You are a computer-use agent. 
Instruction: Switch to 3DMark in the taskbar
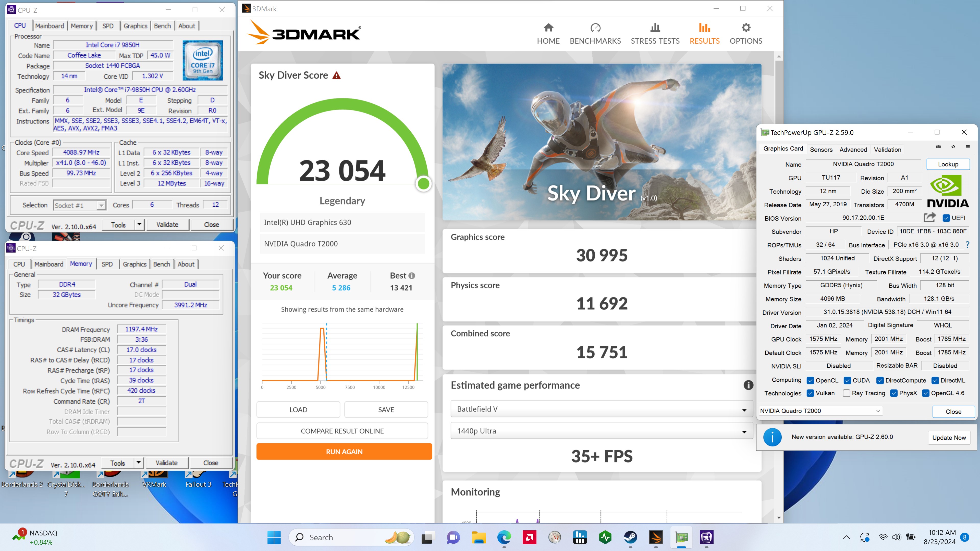656,537
